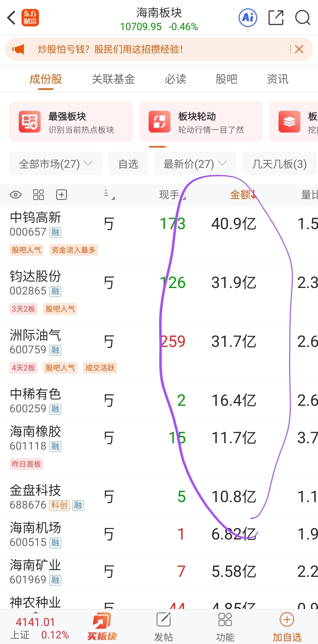Select the 40.9亿 amount value

[x=234, y=224]
